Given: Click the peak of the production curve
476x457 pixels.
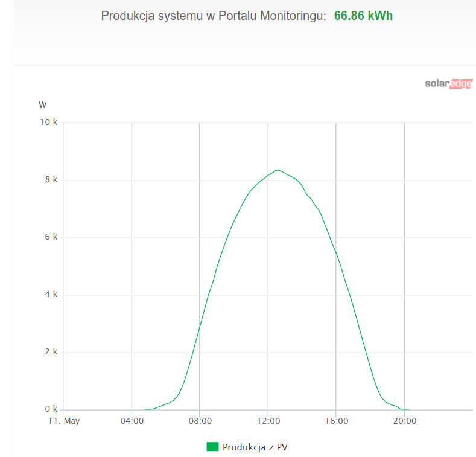Looking at the screenshot, I should (x=277, y=170).
